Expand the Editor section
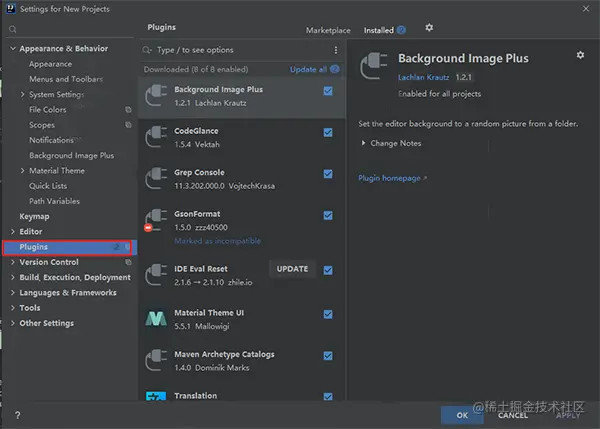600x429 pixels. pyautogui.click(x=13, y=232)
